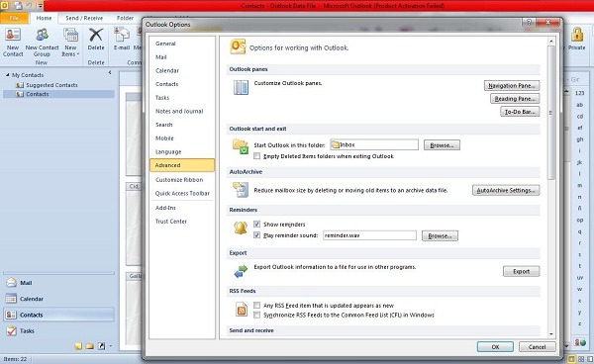
Task: Toggle Synchronize RSS Feeds to Common Feed List
Action: click(256, 315)
